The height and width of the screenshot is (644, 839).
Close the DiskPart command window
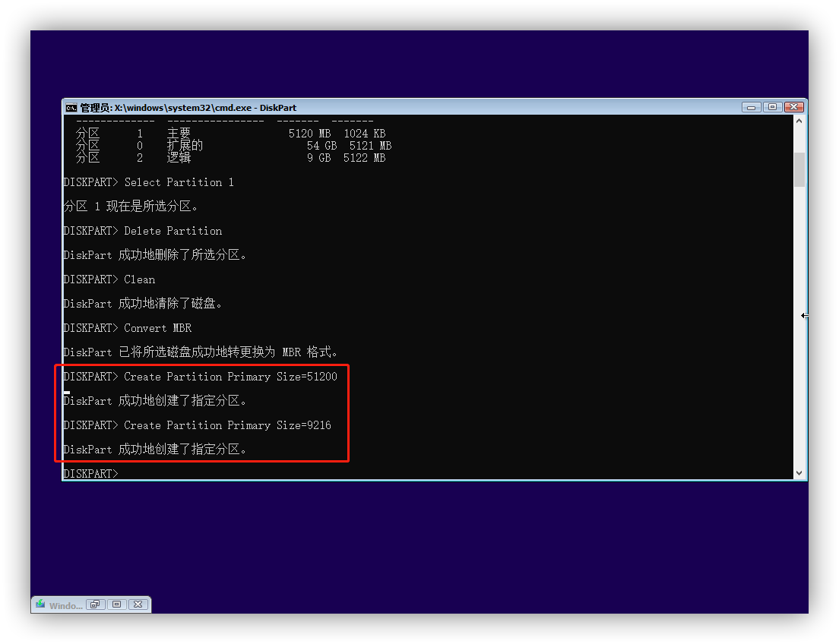794,107
